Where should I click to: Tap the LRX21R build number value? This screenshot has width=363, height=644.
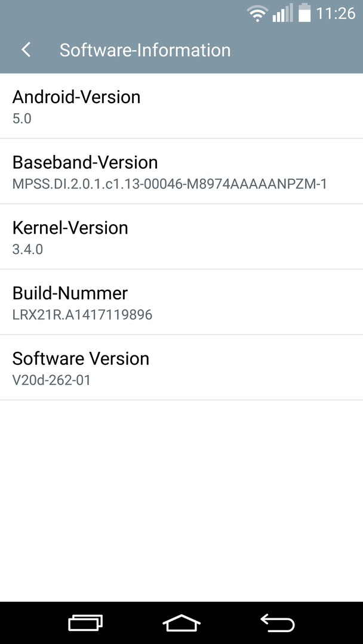[82, 315]
